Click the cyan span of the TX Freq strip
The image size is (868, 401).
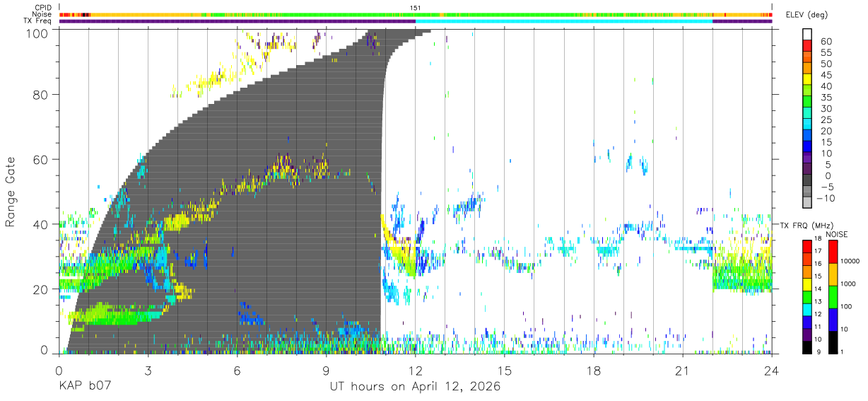564,21
